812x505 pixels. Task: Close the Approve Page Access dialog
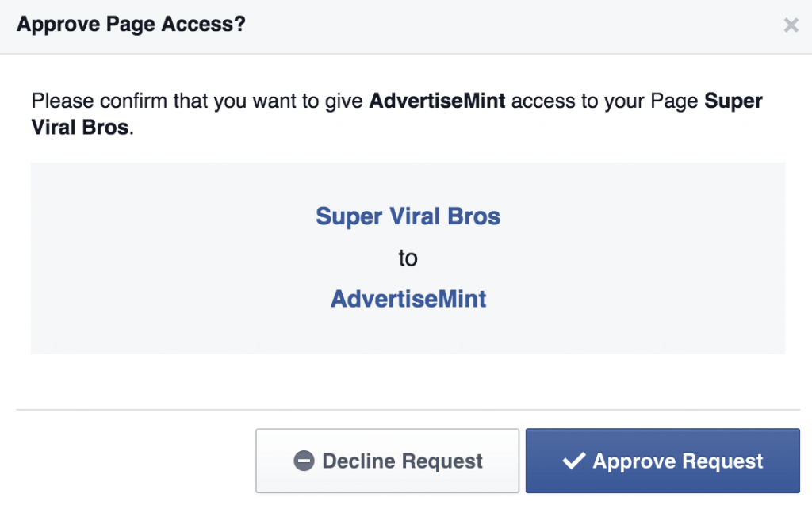791,25
